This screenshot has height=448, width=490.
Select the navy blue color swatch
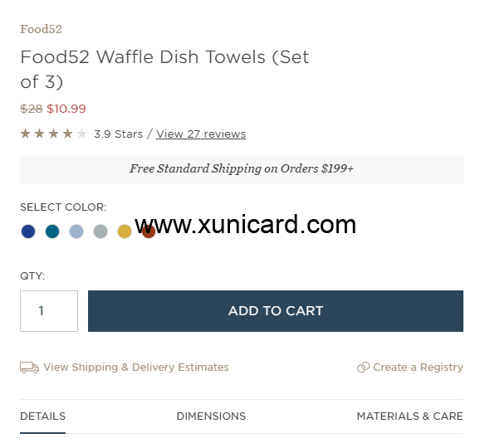point(28,231)
